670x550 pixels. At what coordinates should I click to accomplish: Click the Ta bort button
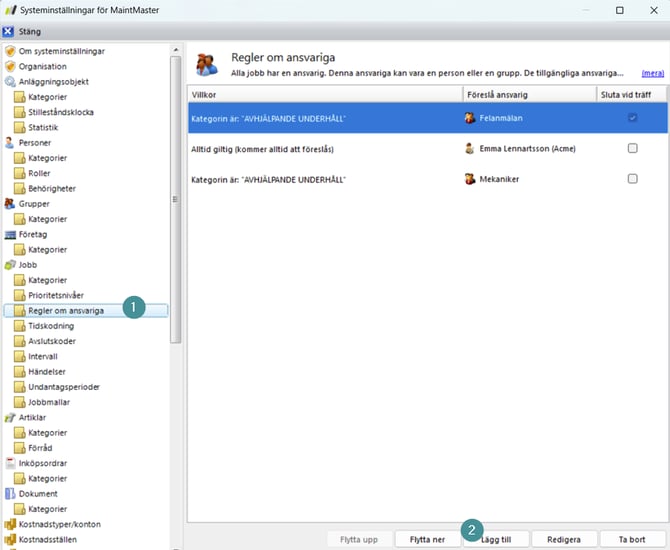pos(632,540)
